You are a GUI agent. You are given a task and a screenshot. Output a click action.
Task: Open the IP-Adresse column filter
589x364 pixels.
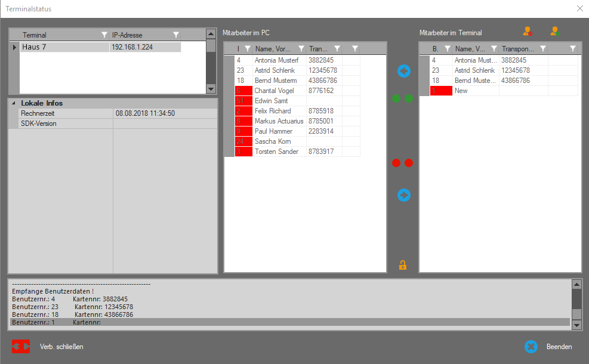[x=176, y=35]
